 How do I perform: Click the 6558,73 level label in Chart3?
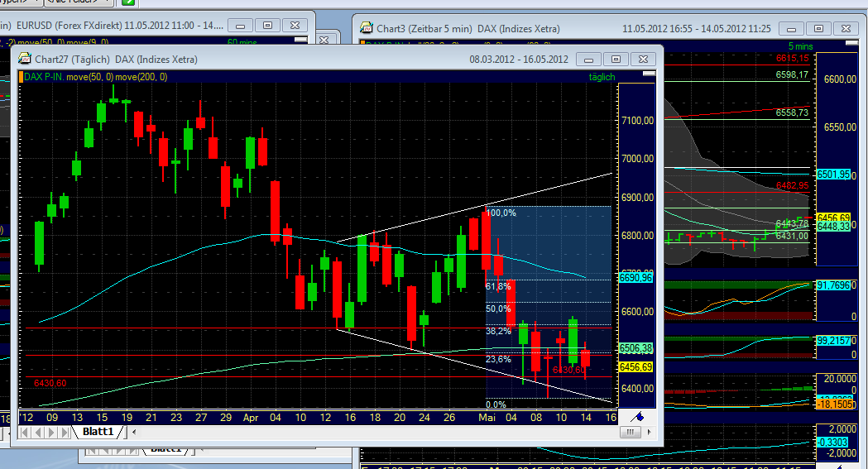pyautogui.click(x=792, y=112)
